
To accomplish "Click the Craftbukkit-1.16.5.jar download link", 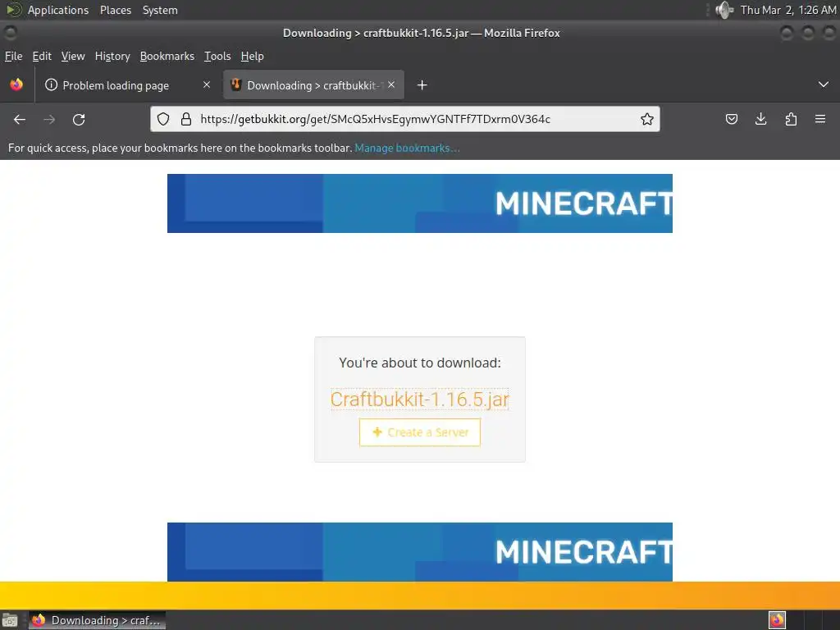I will pyautogui.click(x=420, y=399).
